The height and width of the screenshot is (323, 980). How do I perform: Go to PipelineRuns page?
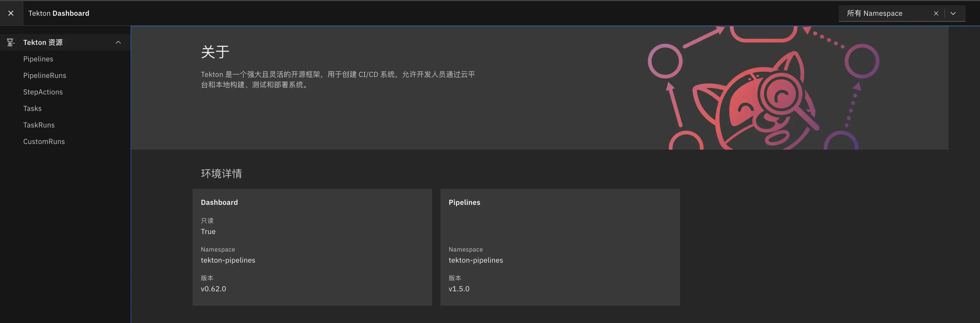44,75
